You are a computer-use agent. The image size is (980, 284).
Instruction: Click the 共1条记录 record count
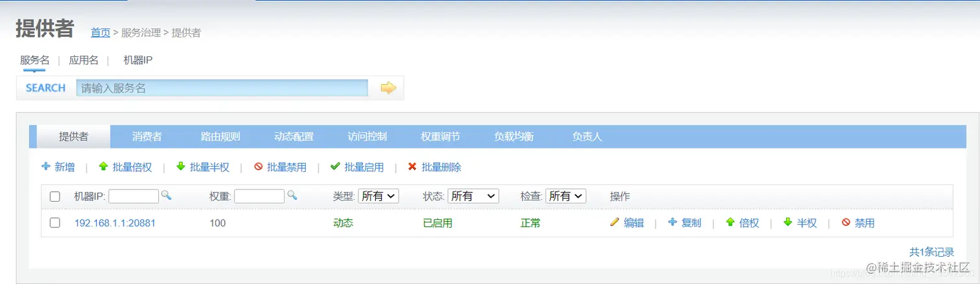pyautogui.click(x=931, y=252)
